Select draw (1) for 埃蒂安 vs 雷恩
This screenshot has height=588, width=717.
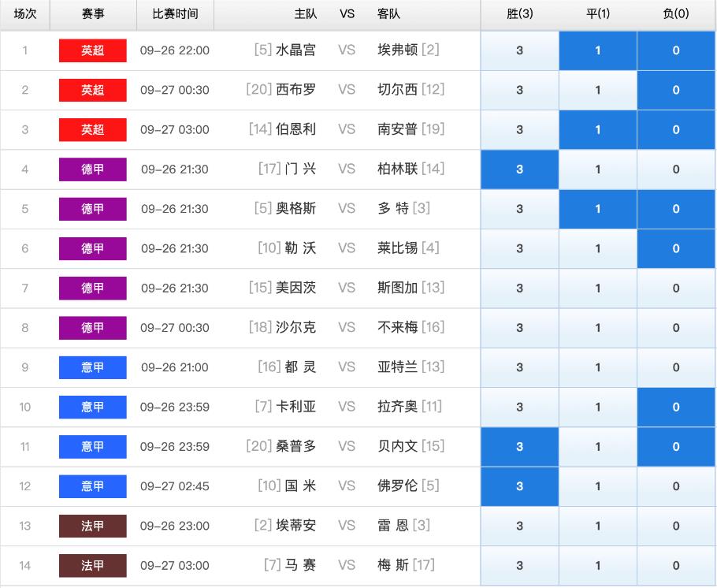click(x=598, y=526)
